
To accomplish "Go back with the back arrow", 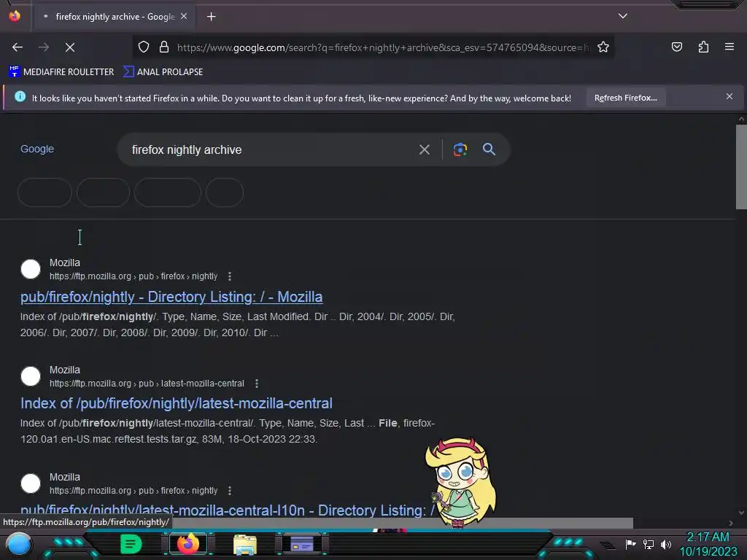I will coord(18,47).
